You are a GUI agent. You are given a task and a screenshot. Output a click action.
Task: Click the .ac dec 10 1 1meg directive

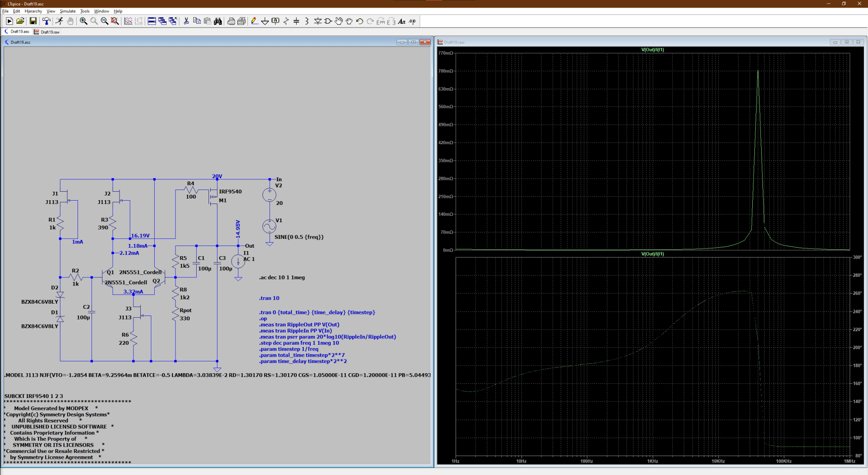click(282, 277)
